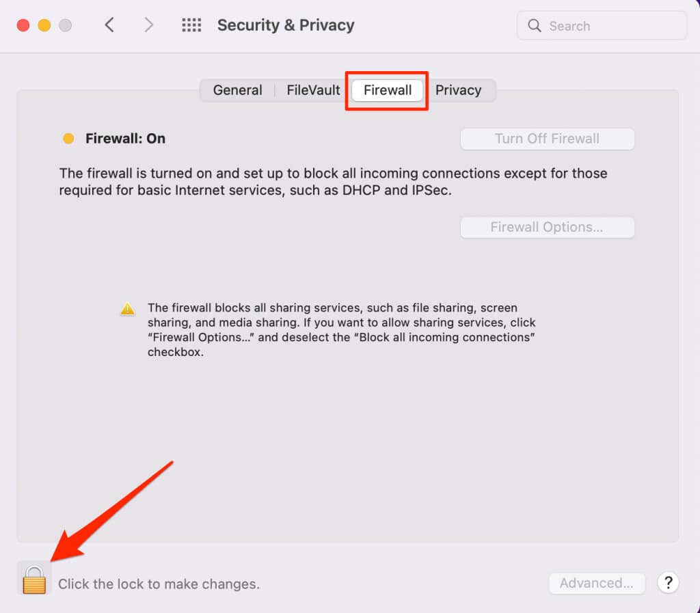Close the Security & Privacy window

[x=23, y=25]
